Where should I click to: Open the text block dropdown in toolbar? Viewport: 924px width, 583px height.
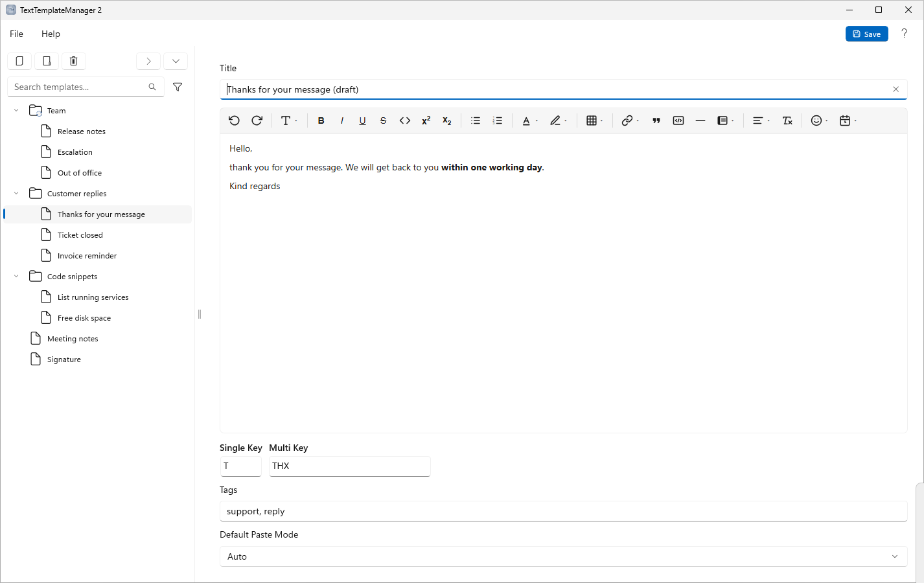pyautogui.click(x=726, y=120)
